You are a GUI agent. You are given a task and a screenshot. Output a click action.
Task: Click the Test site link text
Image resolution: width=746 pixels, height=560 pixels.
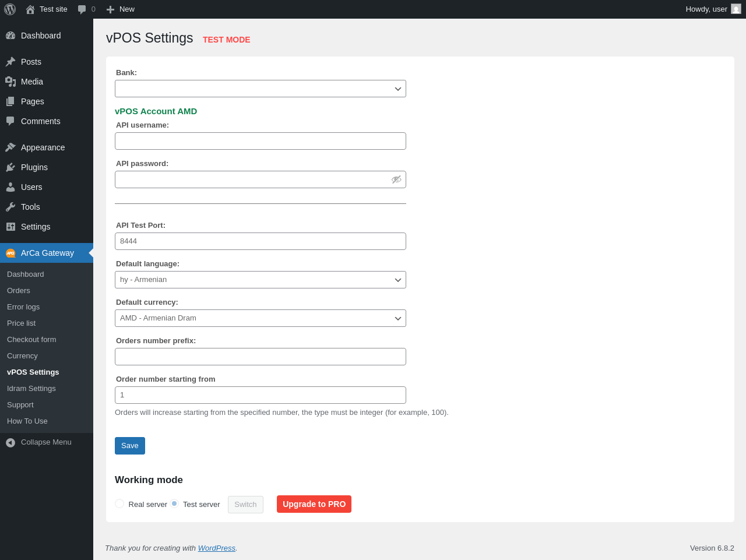pyautogui.click(x=54, y=9)
